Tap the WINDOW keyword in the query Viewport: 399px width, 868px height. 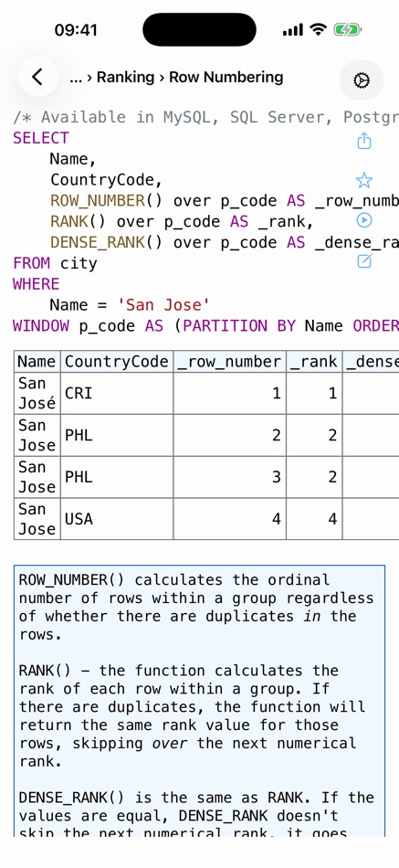(x=41, y=326)
